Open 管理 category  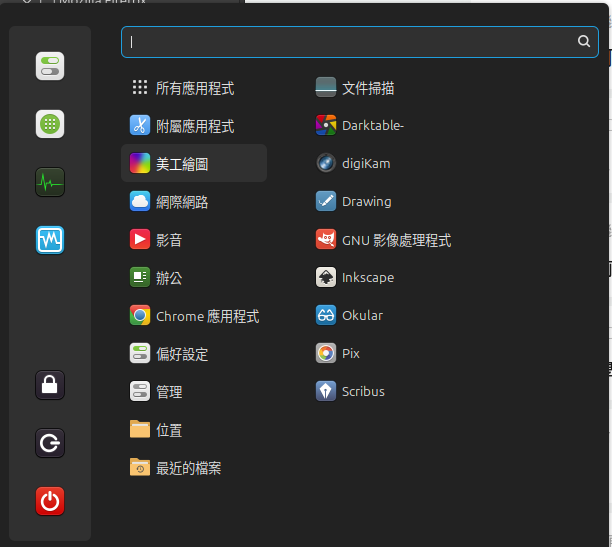coord(194,392)
